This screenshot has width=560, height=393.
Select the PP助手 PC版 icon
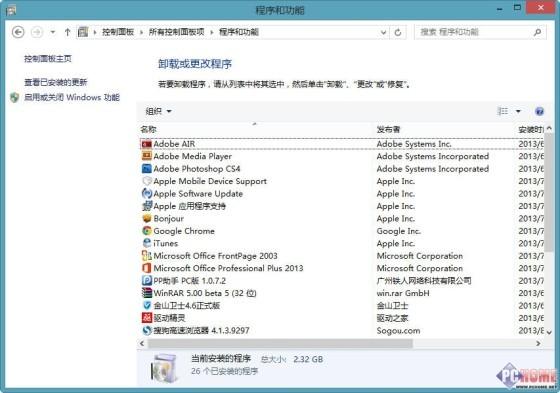click(146, 280)
